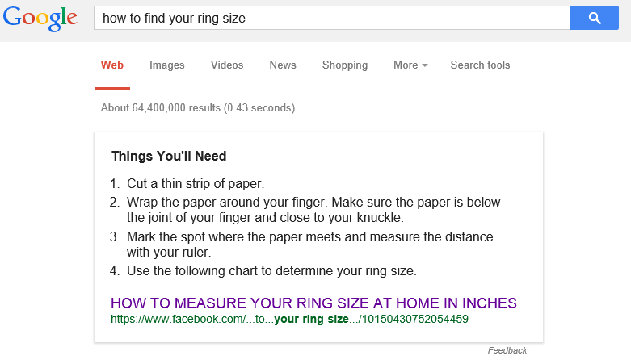
Task: Open the ring size at home title link
Action: tap(313, 303)
